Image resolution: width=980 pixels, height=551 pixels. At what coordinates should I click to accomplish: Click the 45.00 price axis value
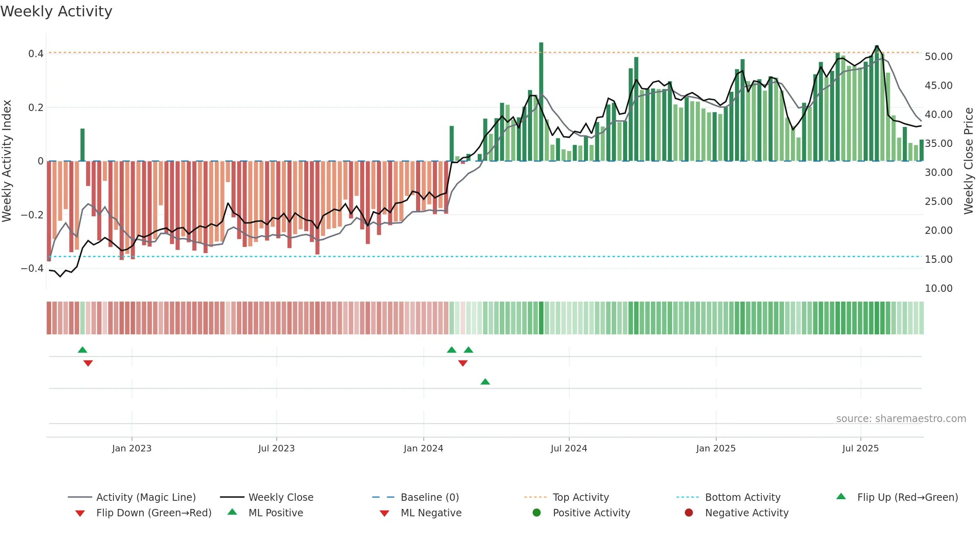(939, 86)
